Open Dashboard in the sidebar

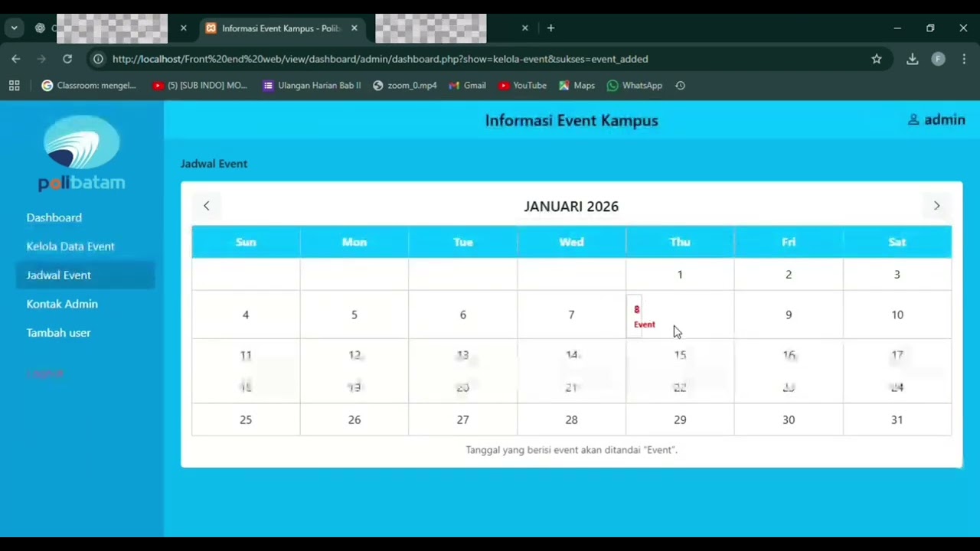coord(54,218)
